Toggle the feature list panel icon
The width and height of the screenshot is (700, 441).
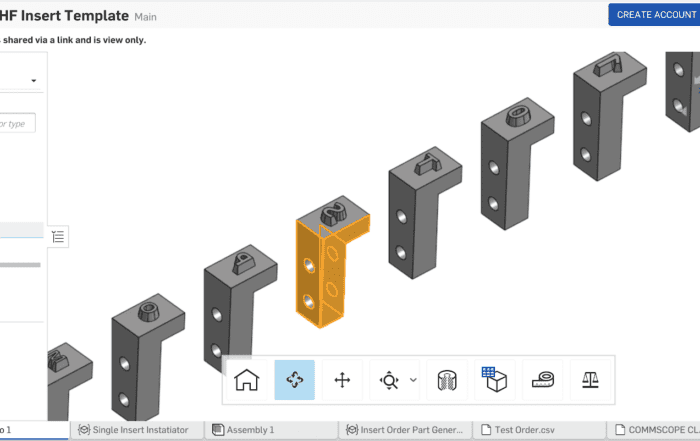pos(58,237)
